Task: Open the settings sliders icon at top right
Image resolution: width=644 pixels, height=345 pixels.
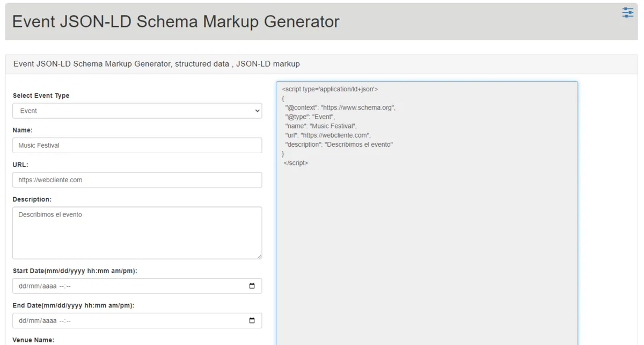Action: 627,12
